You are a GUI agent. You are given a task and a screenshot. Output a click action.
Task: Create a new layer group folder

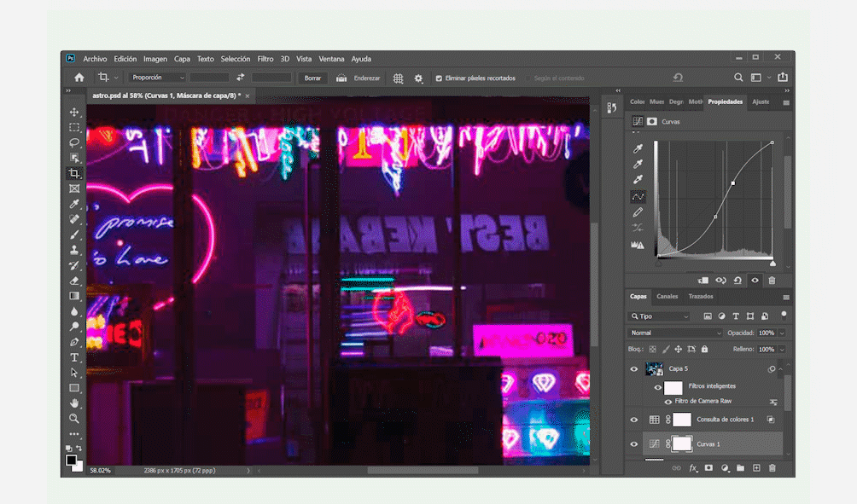740,468
